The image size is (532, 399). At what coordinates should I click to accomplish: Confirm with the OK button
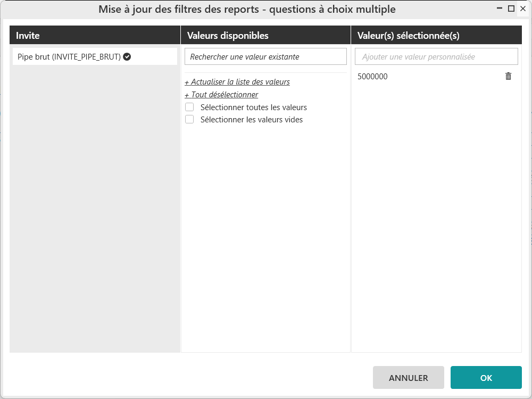pyautogui.click(x=486, y=378)
